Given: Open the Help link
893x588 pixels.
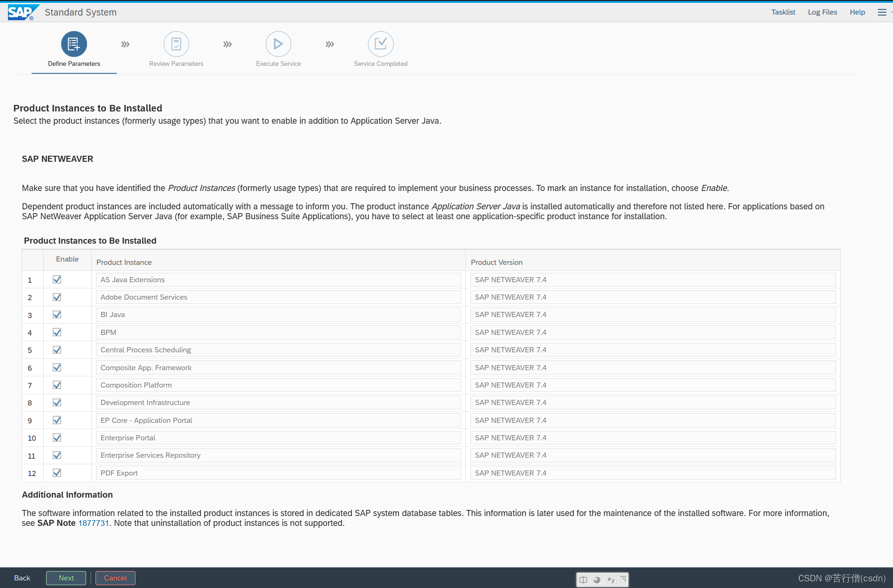Looking at the screenshot, I should (857, 12).
